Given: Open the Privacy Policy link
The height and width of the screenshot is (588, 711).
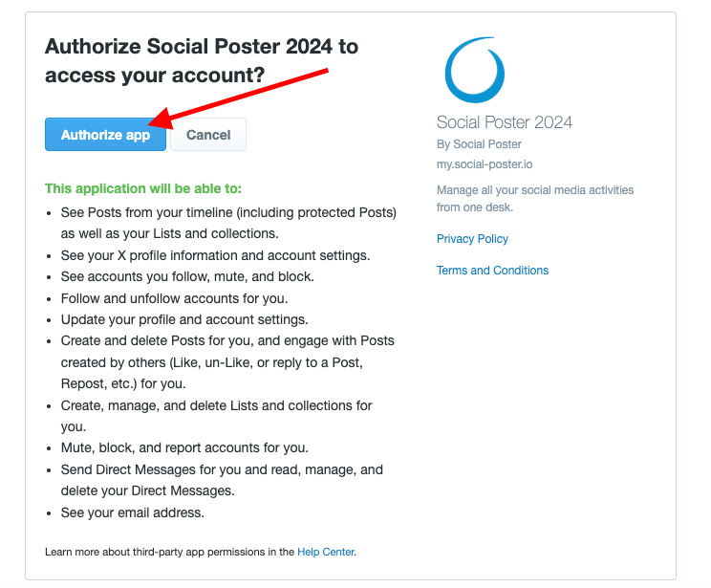Looking at the screenshot, I should point(472,239).
